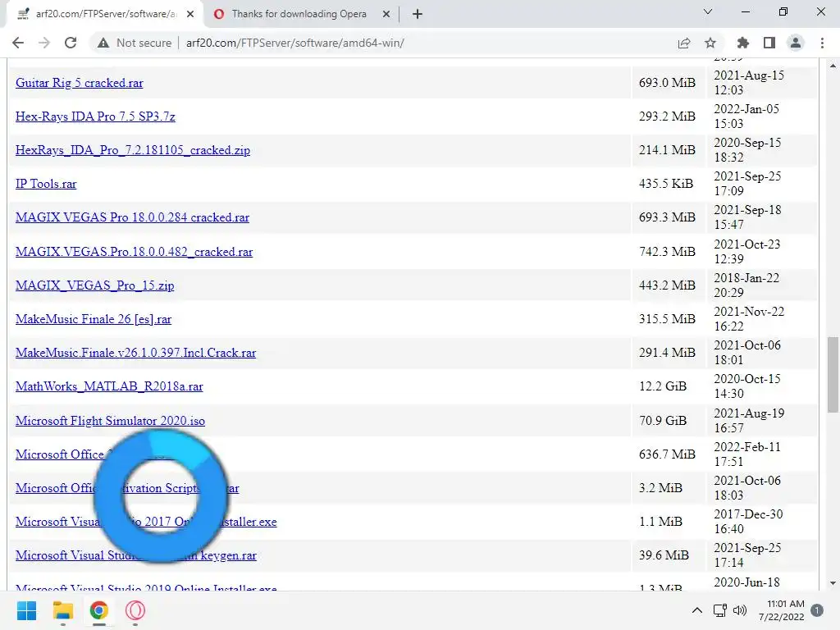The height and width of the screenshot is (630, 840).
Task: Select the 2017-Dec-30 16:40 date cell
Action: (x=762, y=521)
